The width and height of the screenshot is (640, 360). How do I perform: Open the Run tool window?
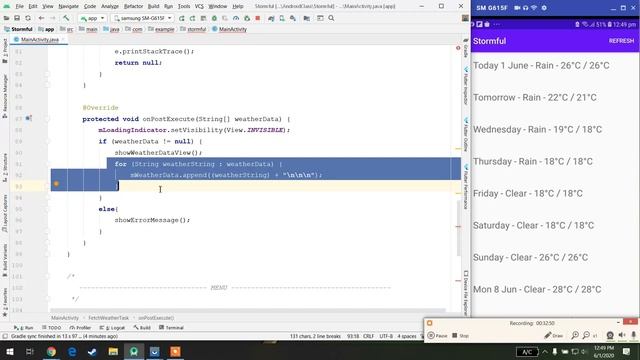point(23,328)
